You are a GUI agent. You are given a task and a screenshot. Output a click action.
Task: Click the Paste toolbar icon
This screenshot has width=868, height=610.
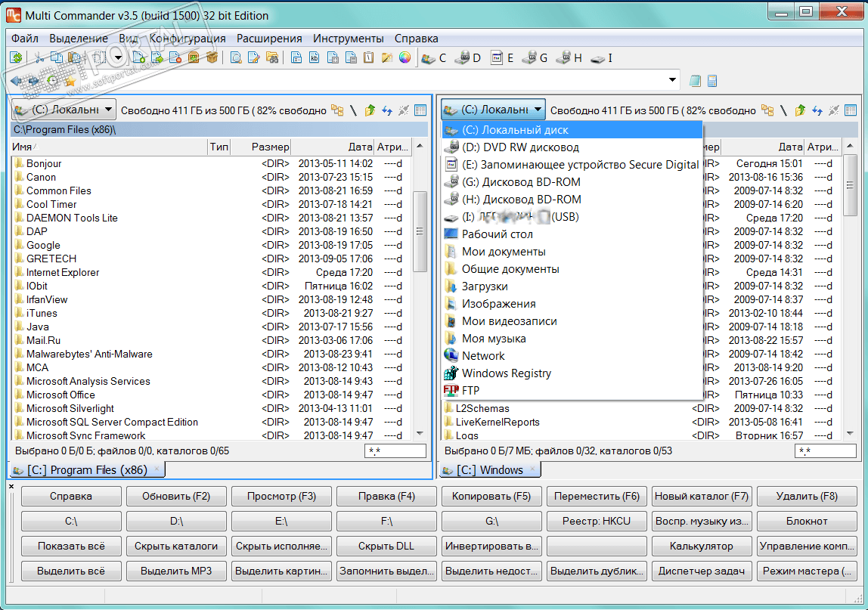click(x=74, y=57)
